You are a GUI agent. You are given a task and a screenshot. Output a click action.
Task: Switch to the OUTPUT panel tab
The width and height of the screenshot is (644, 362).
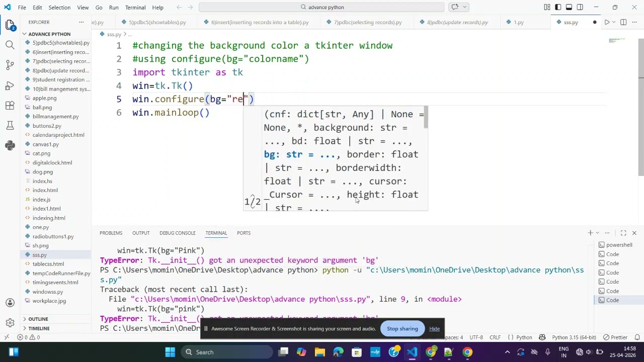(141, 233)
